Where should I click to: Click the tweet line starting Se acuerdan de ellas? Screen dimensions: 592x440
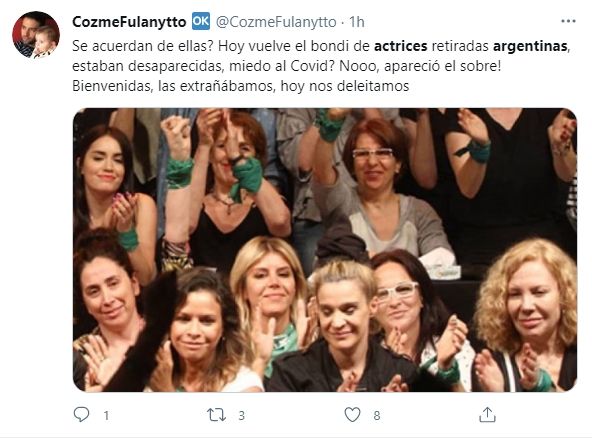click(x=321, y=46)
